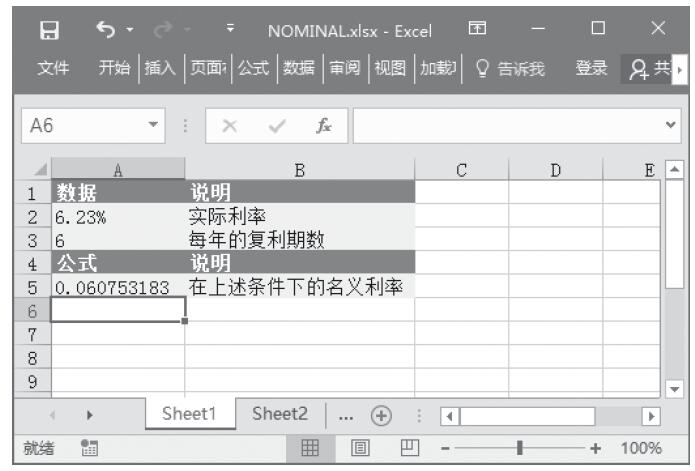Click the zoom in plus button

(599, 448)
